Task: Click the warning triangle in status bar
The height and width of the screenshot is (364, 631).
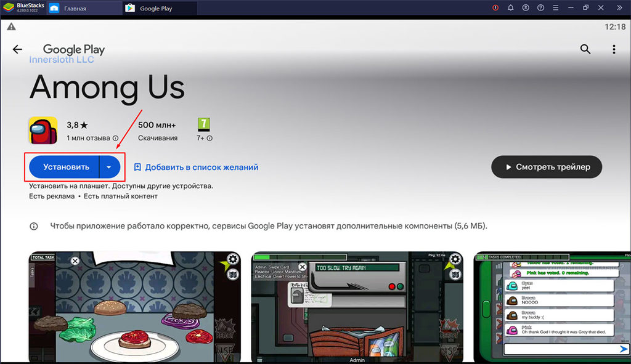Action: pos(11,26)
